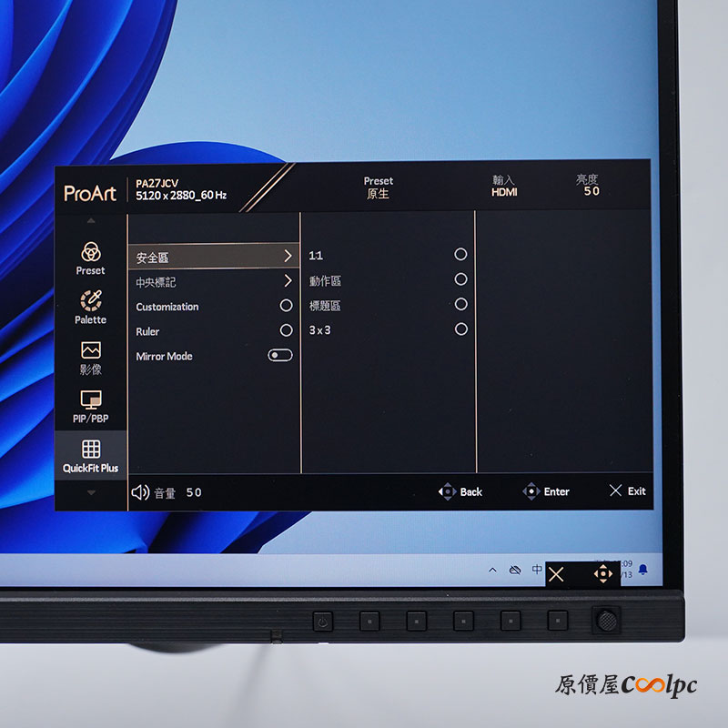Choose the 3 x 3 grid radio button

point(460,329)
